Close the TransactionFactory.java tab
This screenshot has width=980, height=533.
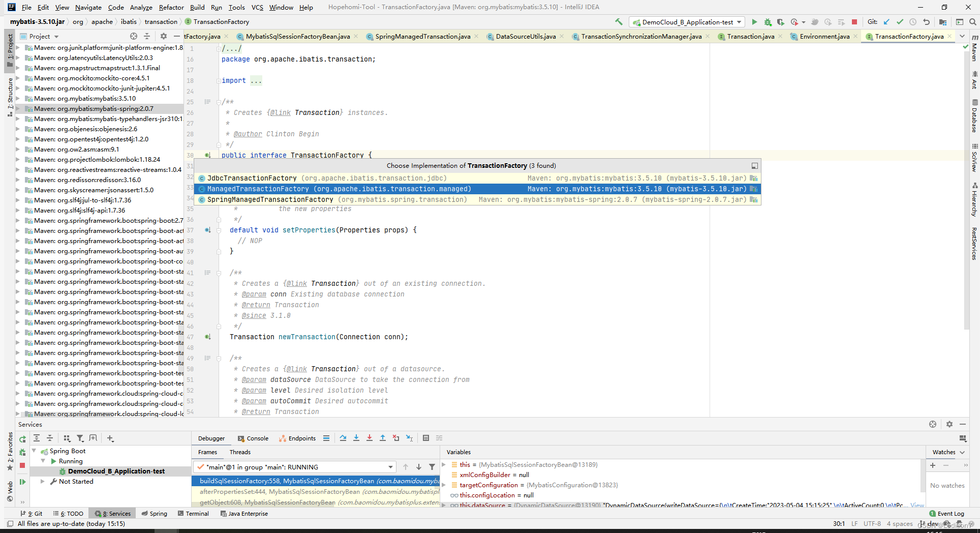(x=949, y=36)
